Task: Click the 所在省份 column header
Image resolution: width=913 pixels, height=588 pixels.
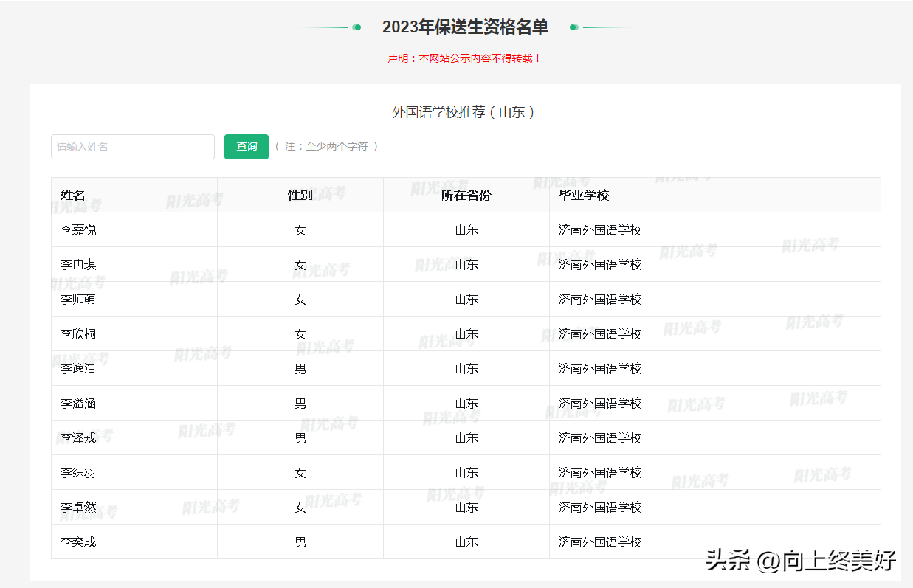Action: coord(466,196)
